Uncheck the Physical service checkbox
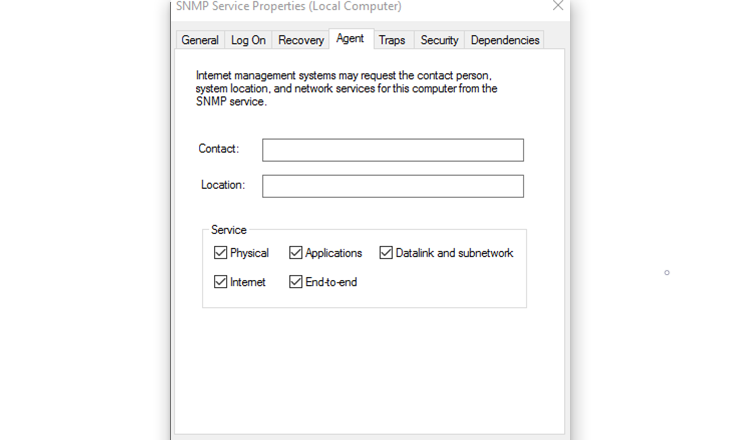The image size is (750, 440). (x=221, y=253)
